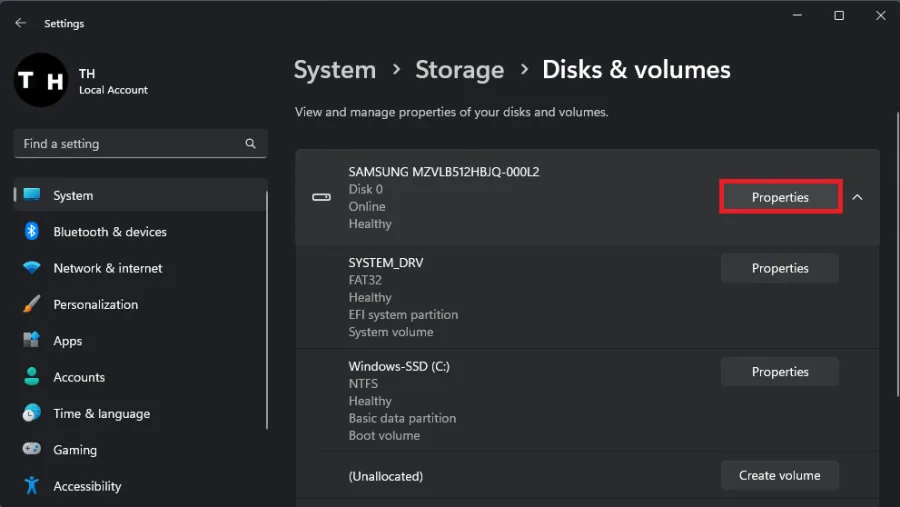Click the SAMSUNG MZVLB512HBJQ-000L2 disk name
The height and width of the screenshot is (507, 900).
point(444,172)
